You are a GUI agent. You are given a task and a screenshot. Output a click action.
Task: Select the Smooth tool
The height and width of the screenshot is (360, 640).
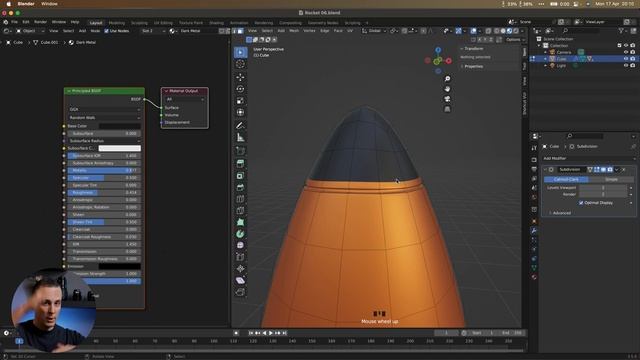(x=240, y=245)
